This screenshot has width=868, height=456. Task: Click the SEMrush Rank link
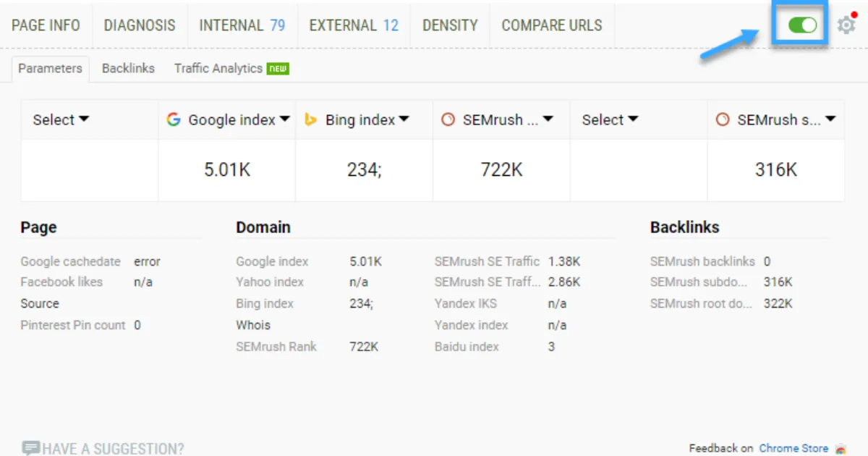[276, 347]
